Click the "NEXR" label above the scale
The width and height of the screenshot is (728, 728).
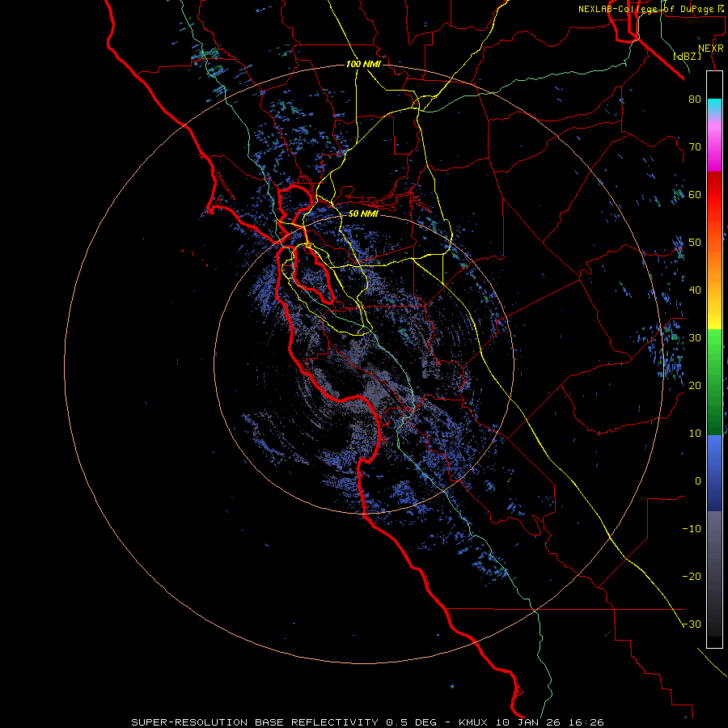coord(710,49)
